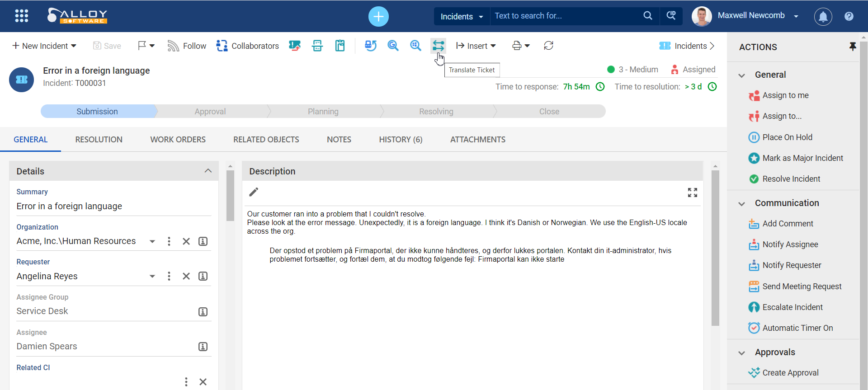
Task: Pin the Actions panel
Action: pos(852,47)
